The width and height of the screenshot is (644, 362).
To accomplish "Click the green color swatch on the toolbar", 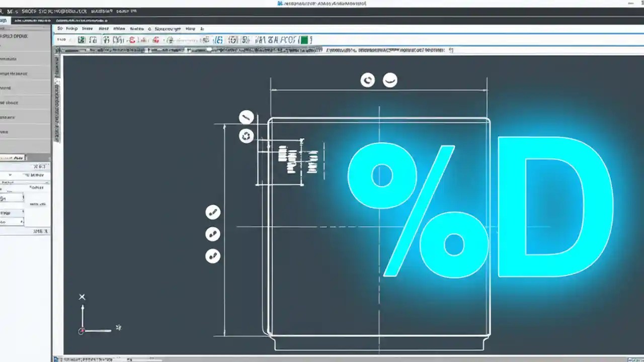I will (305, 40).
